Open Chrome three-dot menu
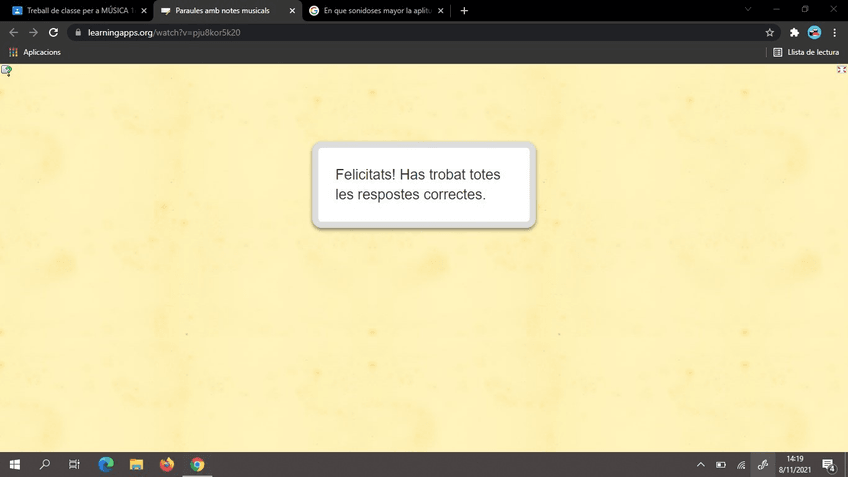 [834, 32]
